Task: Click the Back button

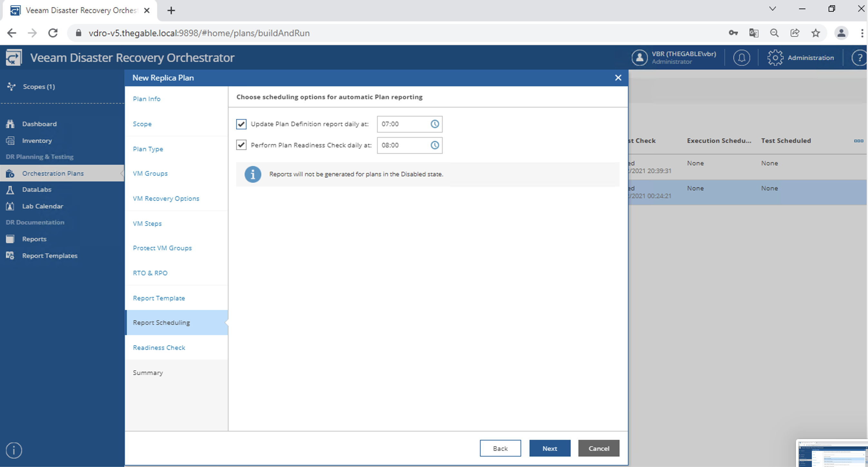Action: point(500,448)
